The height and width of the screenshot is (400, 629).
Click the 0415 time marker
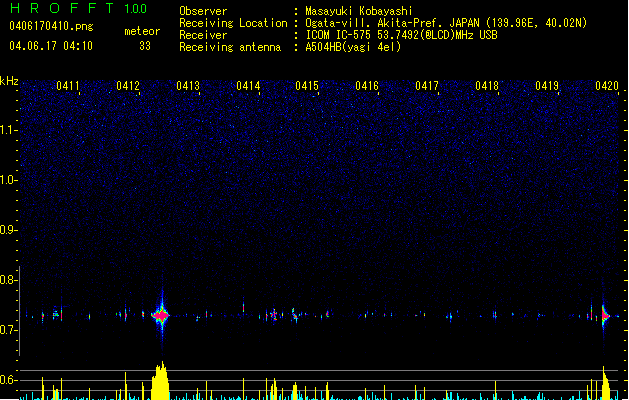307,86
